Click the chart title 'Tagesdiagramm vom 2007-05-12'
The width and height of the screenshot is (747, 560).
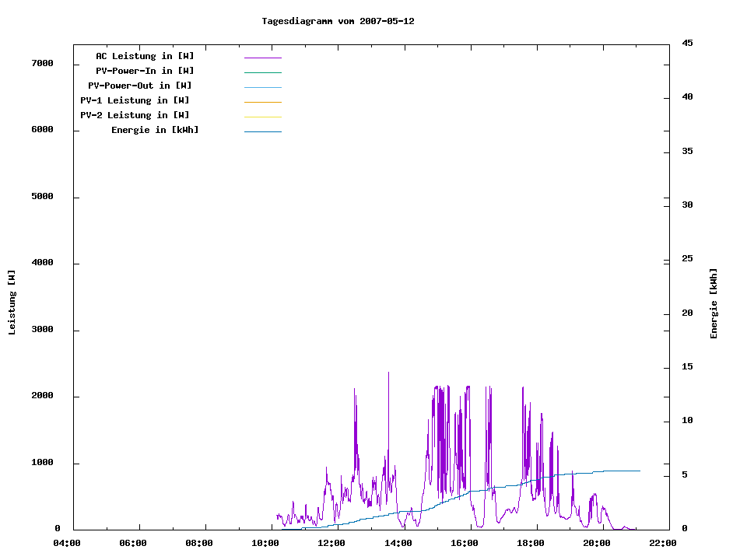click(x=338, y=21)
